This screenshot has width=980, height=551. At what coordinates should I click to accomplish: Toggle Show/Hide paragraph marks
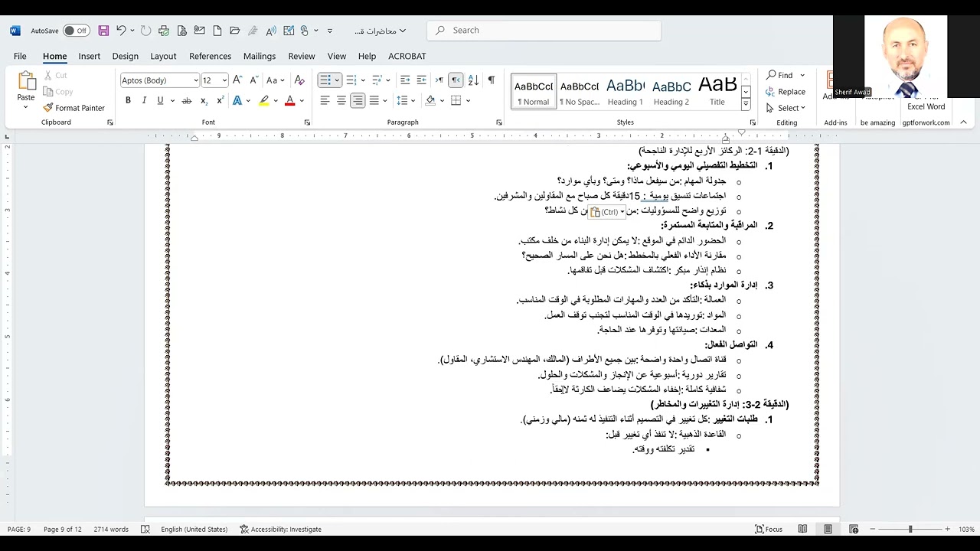click(491, 80)
